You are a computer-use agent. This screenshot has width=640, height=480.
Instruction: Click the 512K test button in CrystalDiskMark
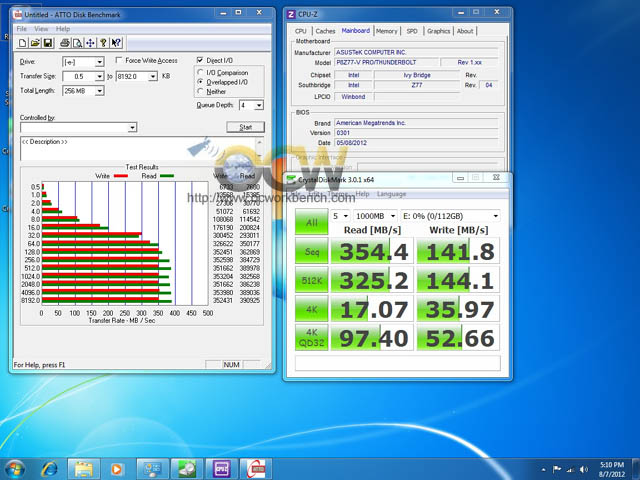click(x=311, y=280)
